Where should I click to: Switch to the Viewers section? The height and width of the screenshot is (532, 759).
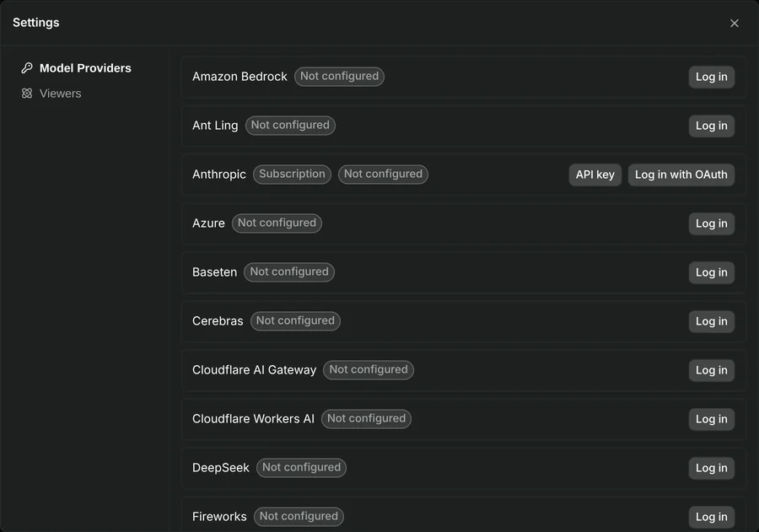[51, 94]
